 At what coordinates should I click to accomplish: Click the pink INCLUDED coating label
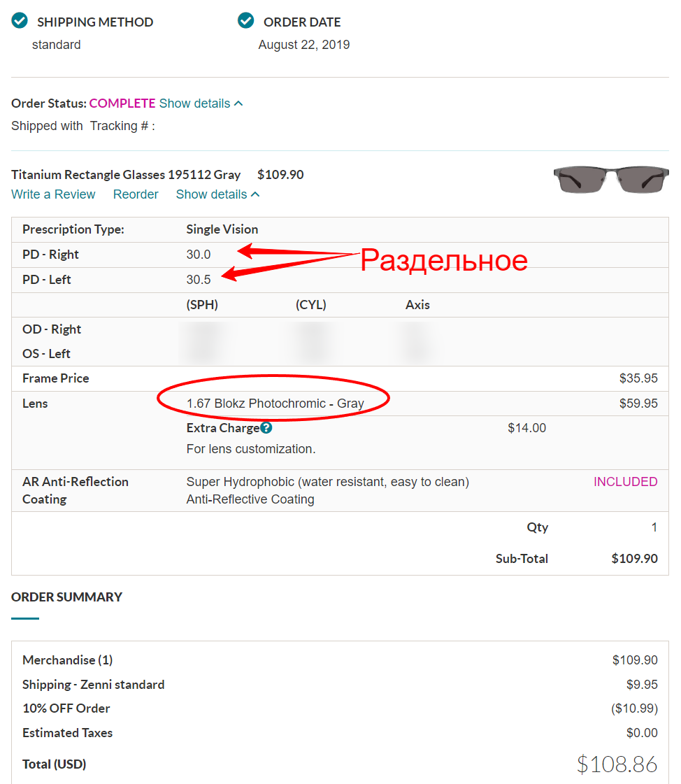click(625, 482)
